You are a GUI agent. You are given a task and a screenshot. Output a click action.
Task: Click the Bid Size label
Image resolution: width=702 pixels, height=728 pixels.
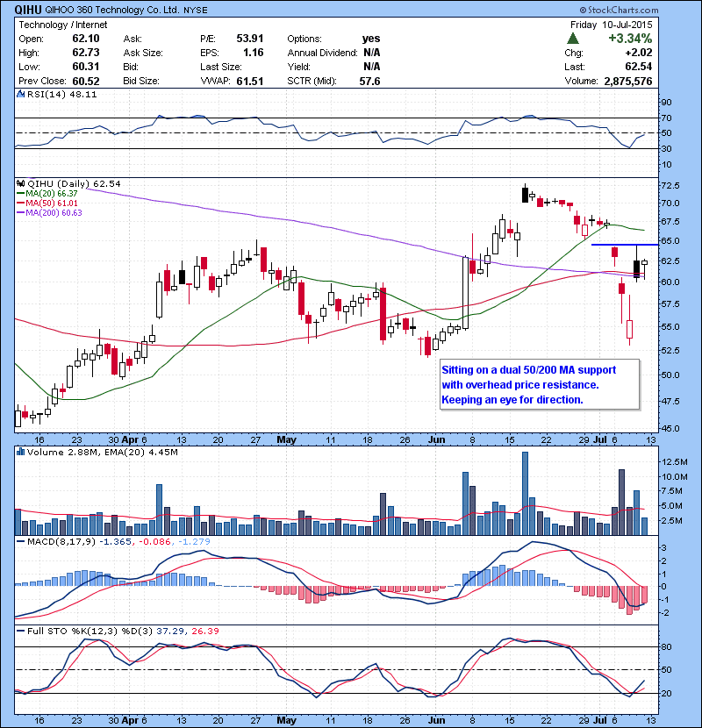click(x=141, y=82)
